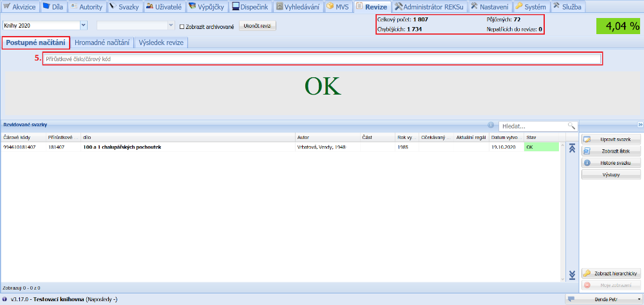Open the empty dropdown next to Knihy 2020
This screenshot has width=644, height=305.
click(171, 26)
